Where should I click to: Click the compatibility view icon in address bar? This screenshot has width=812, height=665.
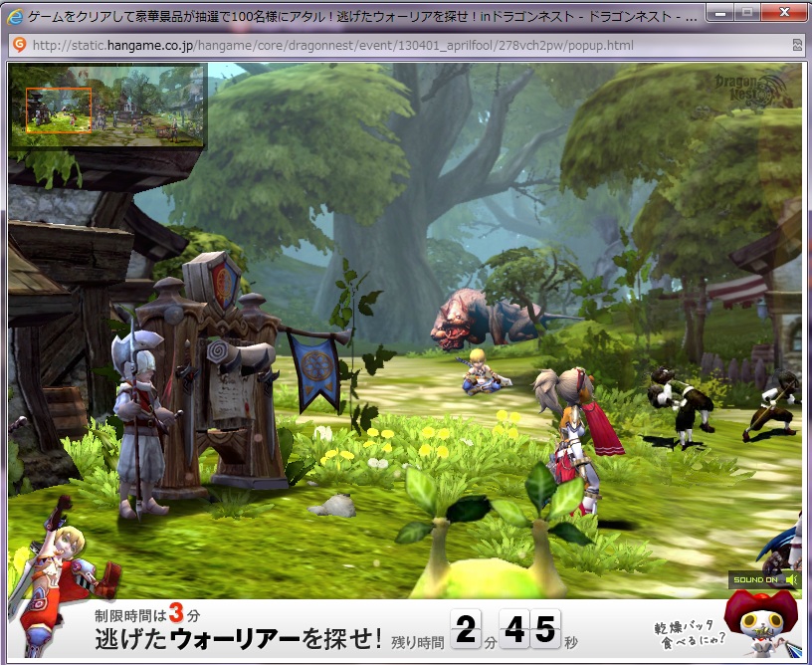797,45
